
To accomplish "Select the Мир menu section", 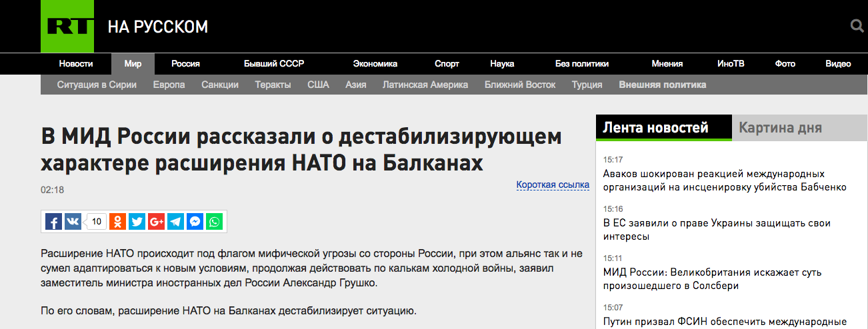I will 133,64.
